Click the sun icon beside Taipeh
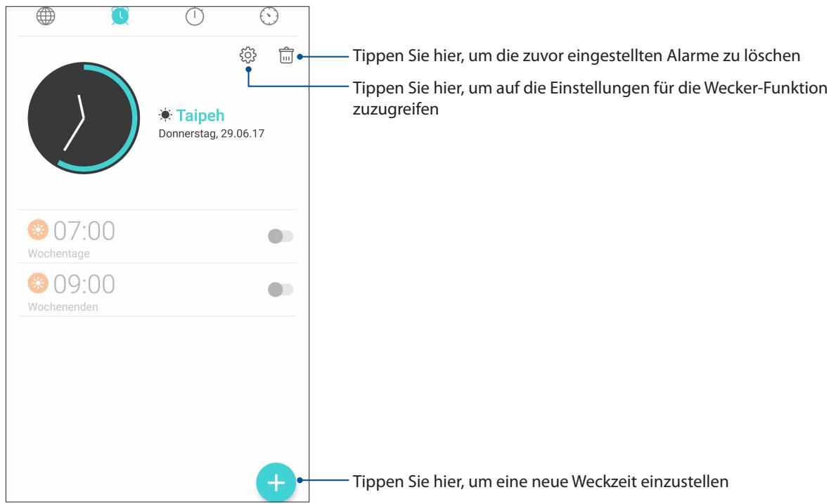Image resolution: width=829 pixels, height=504 pixels. tap(165, 115)
